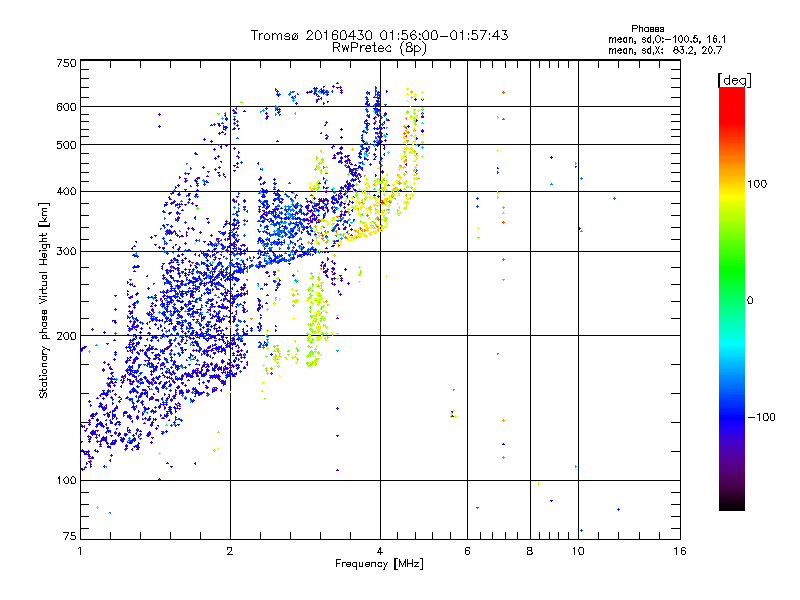Click the y-axis label '600'

[66, 107]
